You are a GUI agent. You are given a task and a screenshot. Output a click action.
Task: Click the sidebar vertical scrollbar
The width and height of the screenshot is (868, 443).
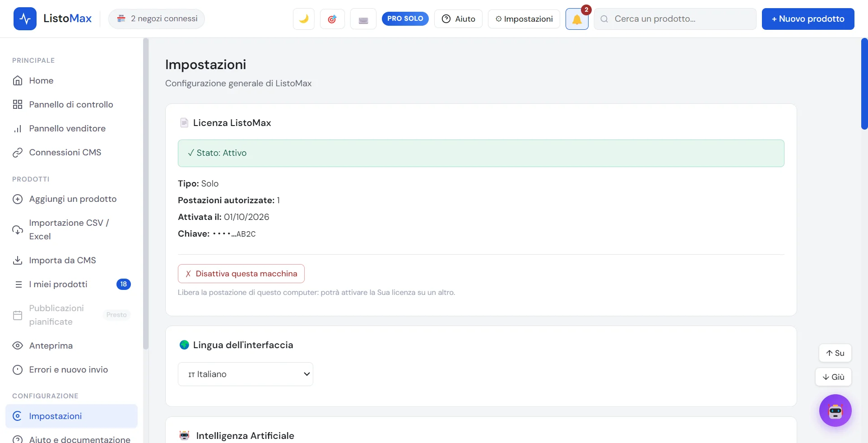[x=146, y=194]
